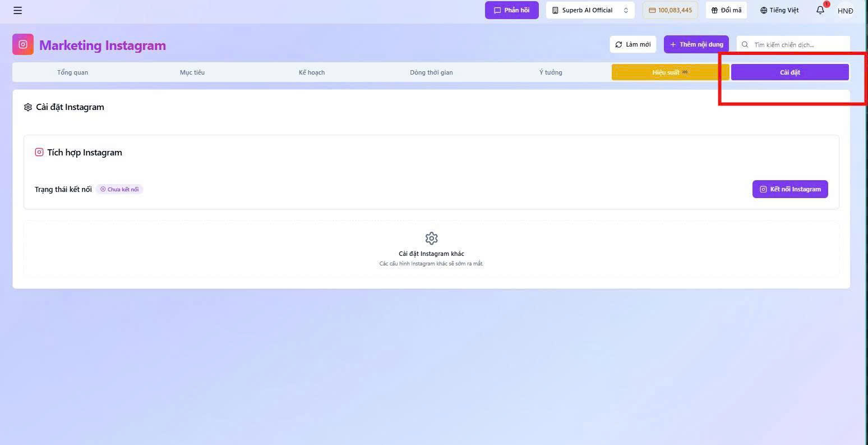
Task: Open the Hiệu suất tab
Action: tap(670, 72)
